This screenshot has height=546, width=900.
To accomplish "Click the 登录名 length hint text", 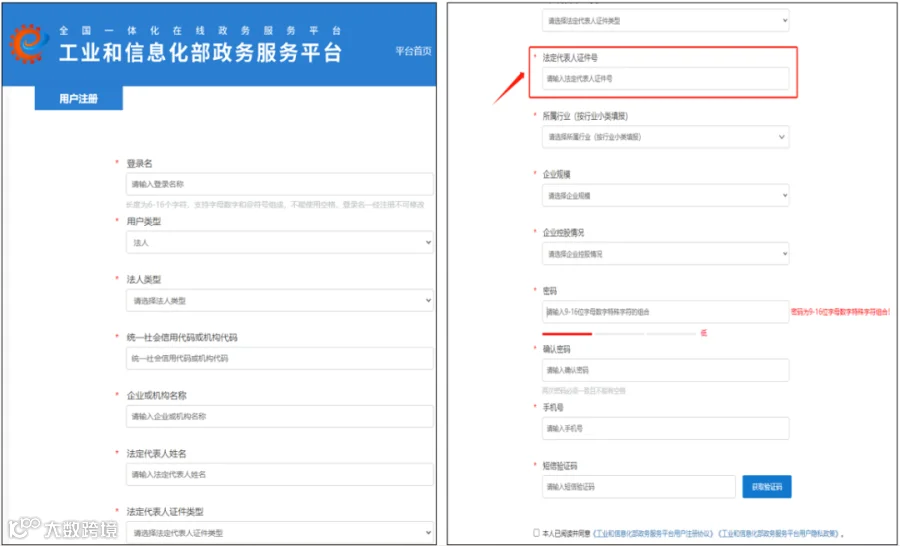I will 276,204.
